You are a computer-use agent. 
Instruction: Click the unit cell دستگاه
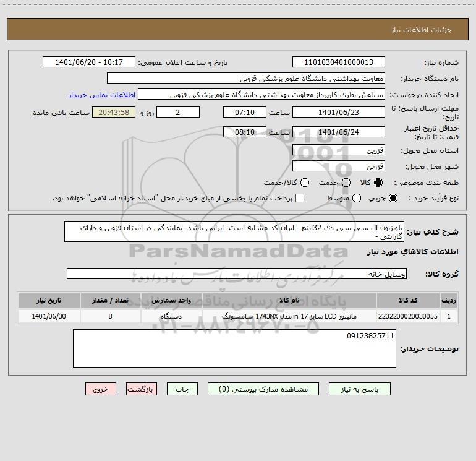171,316
